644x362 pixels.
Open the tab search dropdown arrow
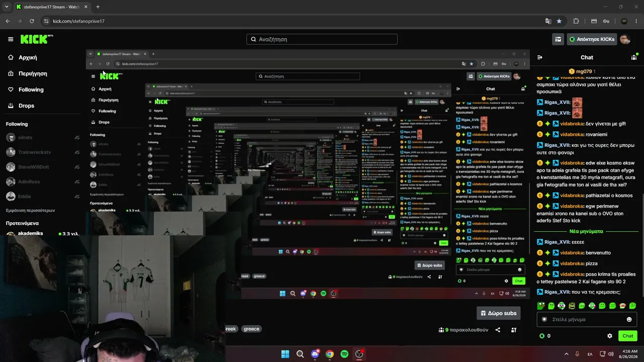coord(8,7)
